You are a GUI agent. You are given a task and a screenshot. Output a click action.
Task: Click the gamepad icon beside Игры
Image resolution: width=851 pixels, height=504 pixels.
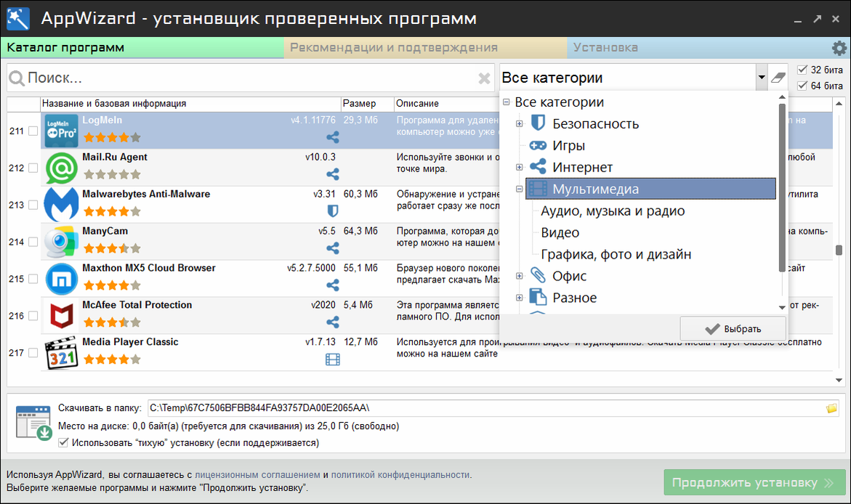click(x=538, y=145)
